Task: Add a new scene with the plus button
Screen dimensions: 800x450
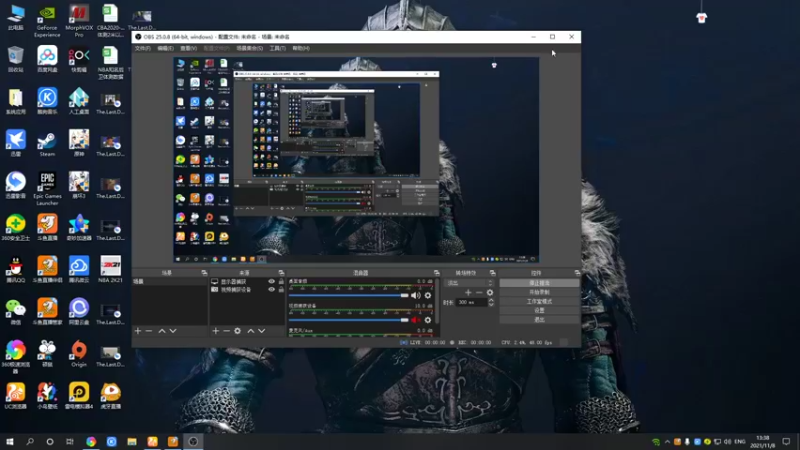Action: (x=138, y=331)
